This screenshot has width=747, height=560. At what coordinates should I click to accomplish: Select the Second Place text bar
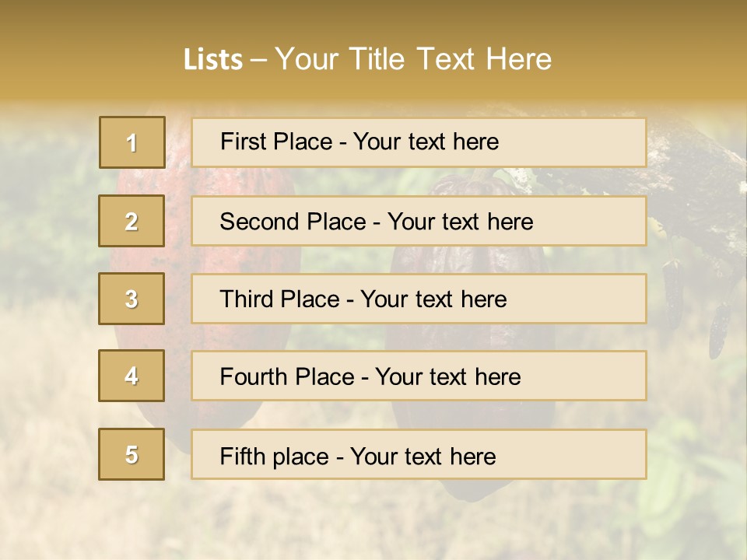click(x=419, y=221)
